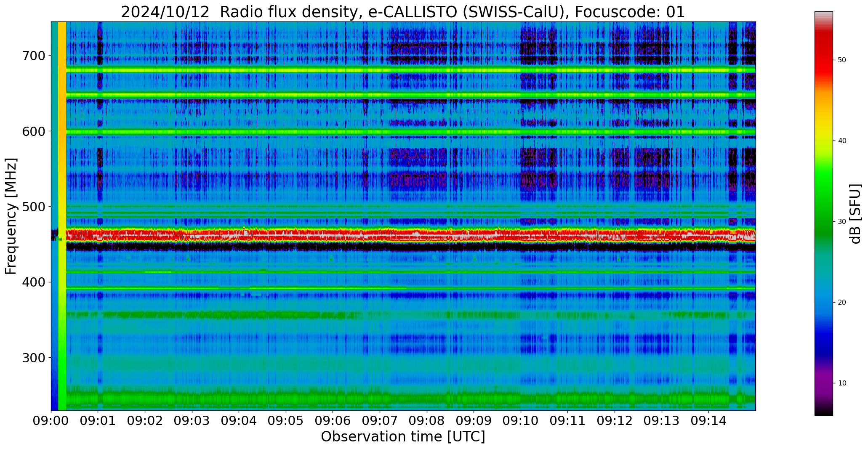
Task: Click the 09:03 time tick label
Action: coord(192,421)
